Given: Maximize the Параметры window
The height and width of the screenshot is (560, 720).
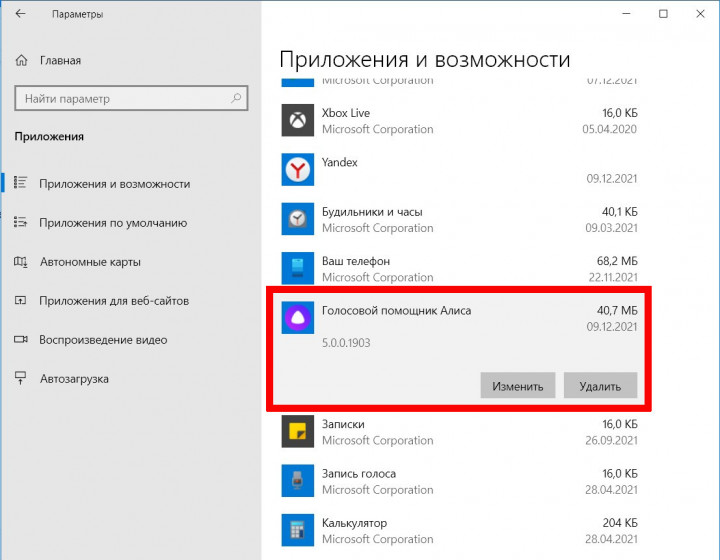Looking at the screenshot, I should pyautogui.click(x=663, y=14).
